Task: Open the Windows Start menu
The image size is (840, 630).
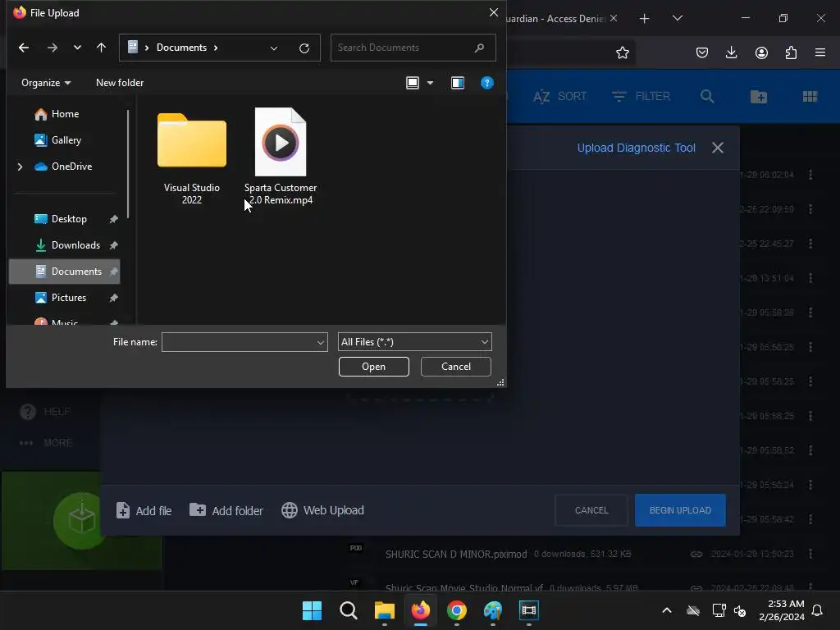Action: 312,610
